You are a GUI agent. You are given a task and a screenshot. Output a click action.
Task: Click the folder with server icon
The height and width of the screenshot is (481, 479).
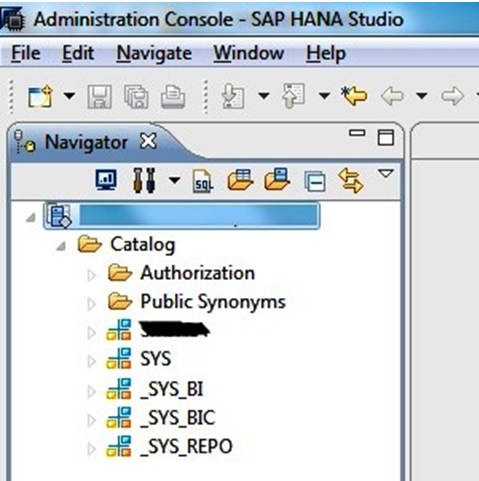(277, 179)
